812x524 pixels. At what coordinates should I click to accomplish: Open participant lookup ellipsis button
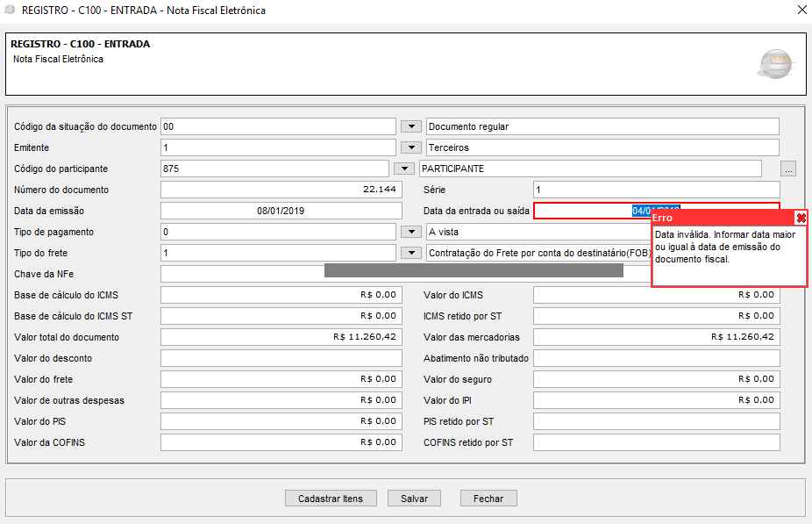coord(788,169)
